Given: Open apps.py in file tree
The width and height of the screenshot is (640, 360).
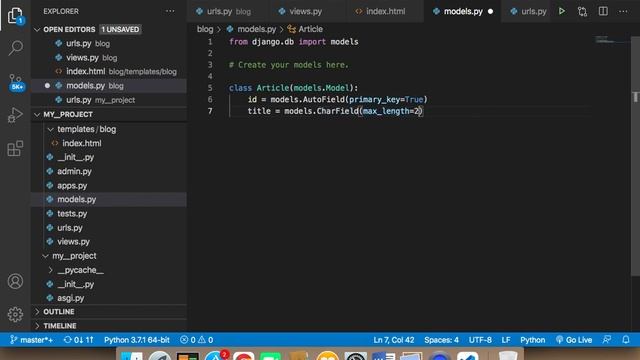Looking at the screenshot, I should coord(109,185).
